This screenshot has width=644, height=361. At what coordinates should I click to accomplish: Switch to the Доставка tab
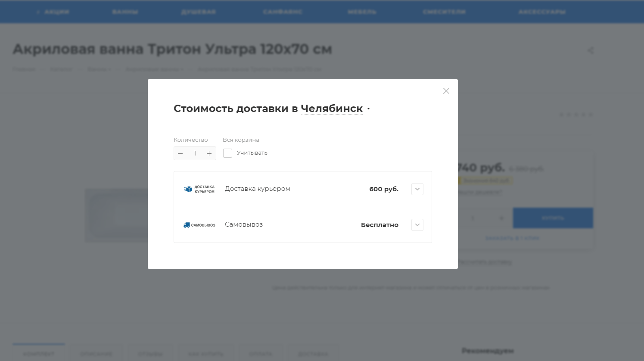coord(313,354)
